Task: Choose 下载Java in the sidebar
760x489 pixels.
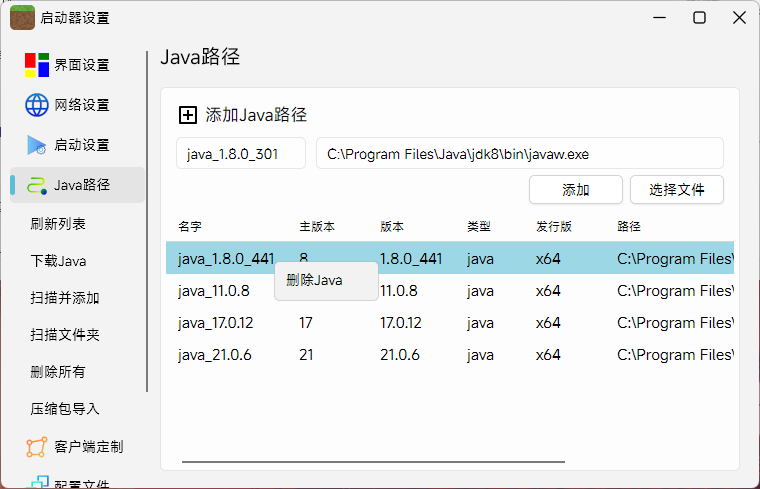Action: coord(58,261)
